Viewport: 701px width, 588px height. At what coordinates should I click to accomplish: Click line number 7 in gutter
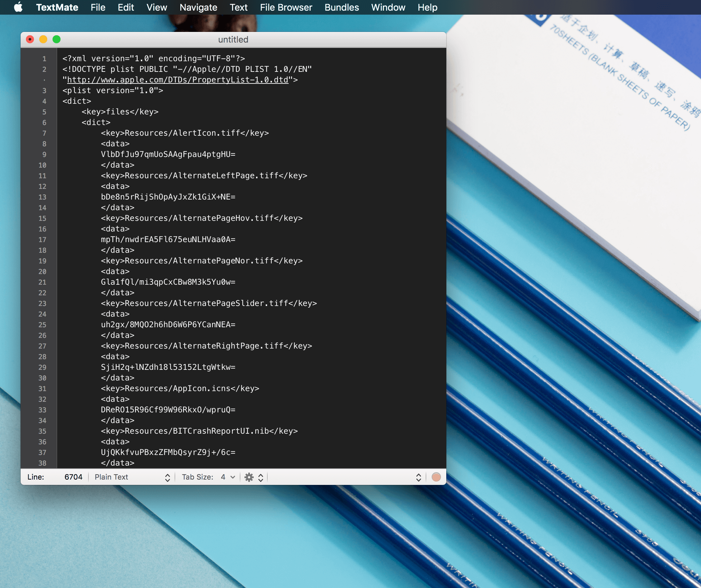[44, 133]
